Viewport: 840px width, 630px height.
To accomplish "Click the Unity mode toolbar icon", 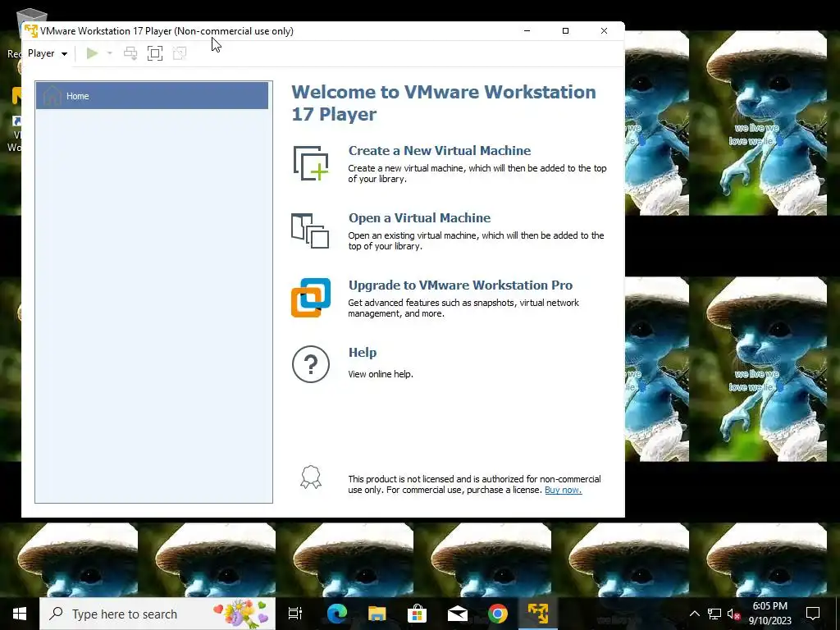I will tap(180, 53).
